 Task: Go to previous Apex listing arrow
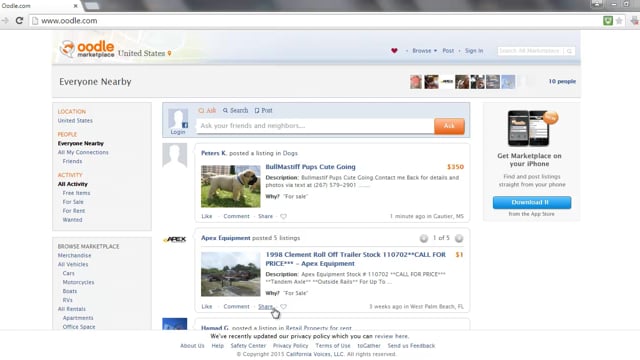click(424, 238)
